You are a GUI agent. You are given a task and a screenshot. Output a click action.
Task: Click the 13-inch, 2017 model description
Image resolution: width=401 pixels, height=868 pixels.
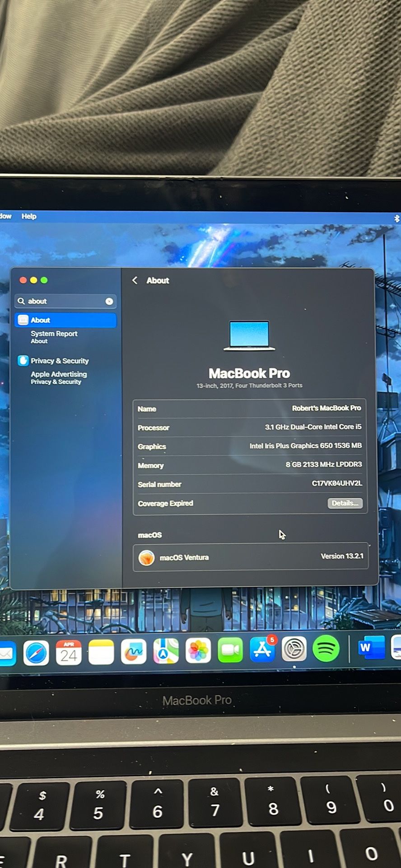pyautogui.click(x=249, y=386)
